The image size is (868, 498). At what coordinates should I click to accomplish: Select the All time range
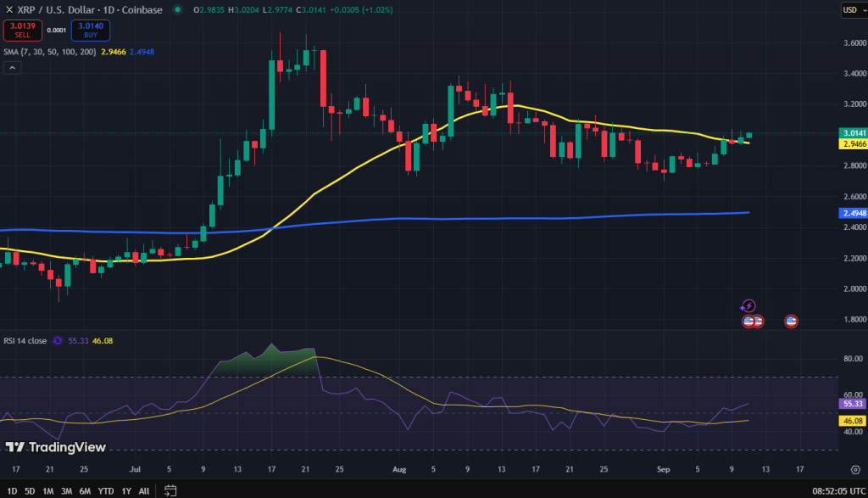144,491
